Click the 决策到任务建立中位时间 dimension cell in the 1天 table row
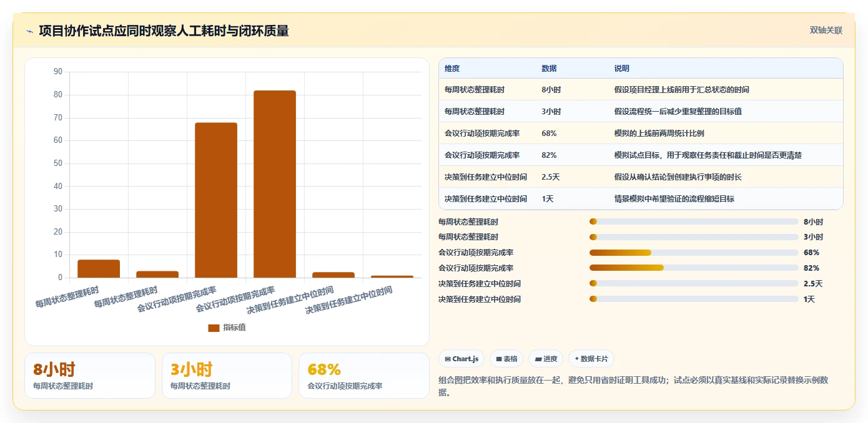The height and width of the screenshot is (423, 868). coord(486,199)
